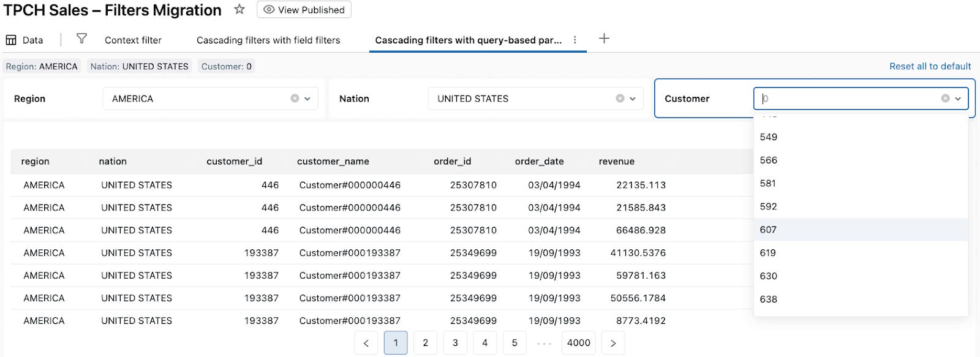The image size is (980, 357).
Task: Go to previous page arrow
Action: pos(366,343)
